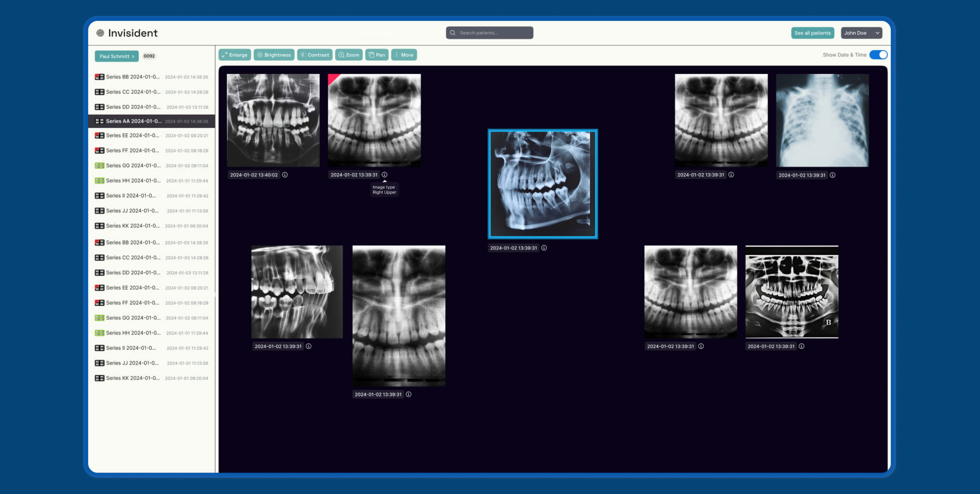Toggle the Show Date & Time switch

(878, 55)
